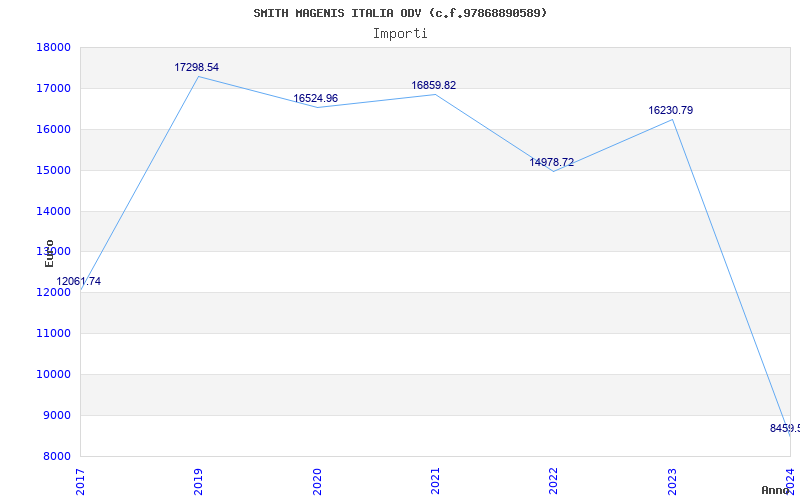Image resolution: width=800 pixels, height=500 pixels.
Task: Click the chart title SMITH MAGENIS ITALIA ODV
Action: point(401,13)
